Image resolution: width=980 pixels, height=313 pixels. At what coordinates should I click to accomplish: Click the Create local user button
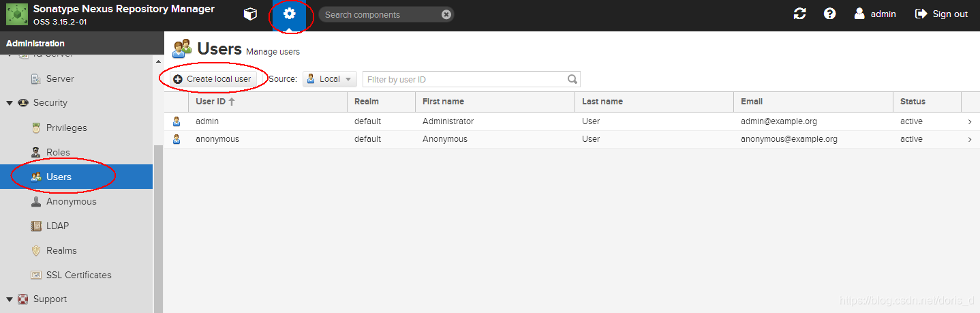coord(212,79)
